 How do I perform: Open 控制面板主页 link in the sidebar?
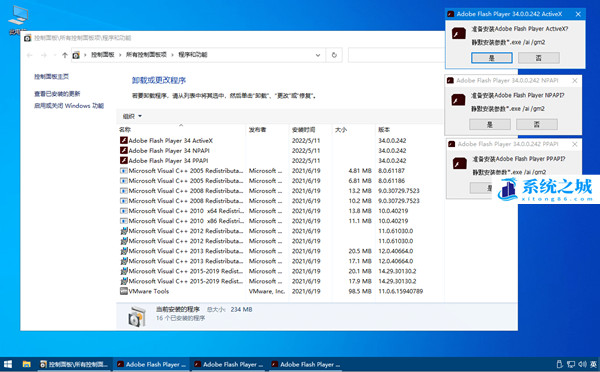pyautogui.click(x=51, y=77)
